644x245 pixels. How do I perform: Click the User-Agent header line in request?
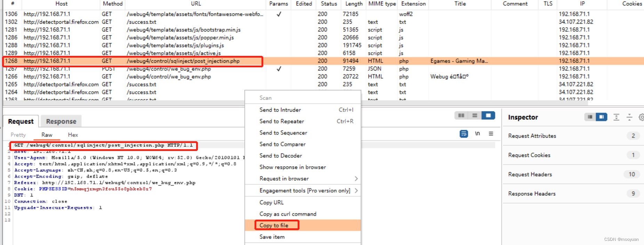pyautogui.click(x=129, y=158)
